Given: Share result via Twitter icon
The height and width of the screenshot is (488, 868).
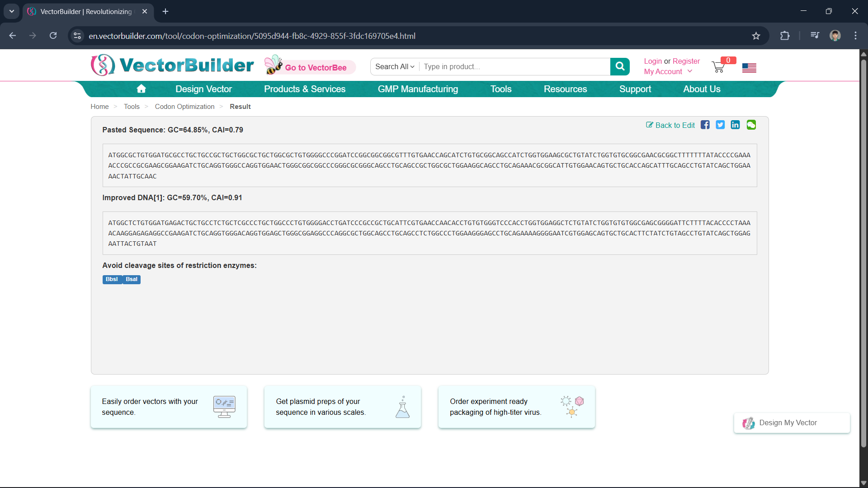Looking at the screenshot, I should (720, 125).
